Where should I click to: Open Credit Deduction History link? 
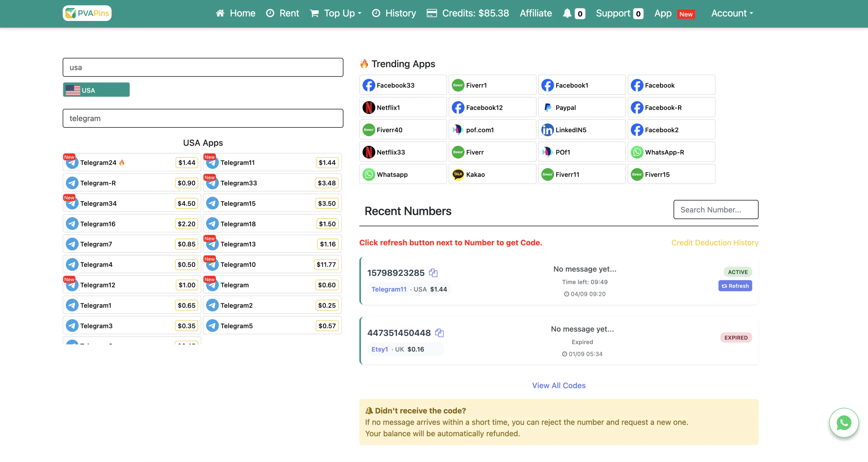coord(715,243)
